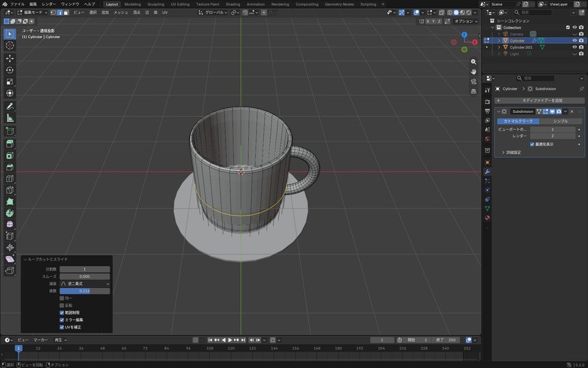Switch to the Sculpting workspace tab
Viewport: 588px width, 368px height.
pos(156,4)
